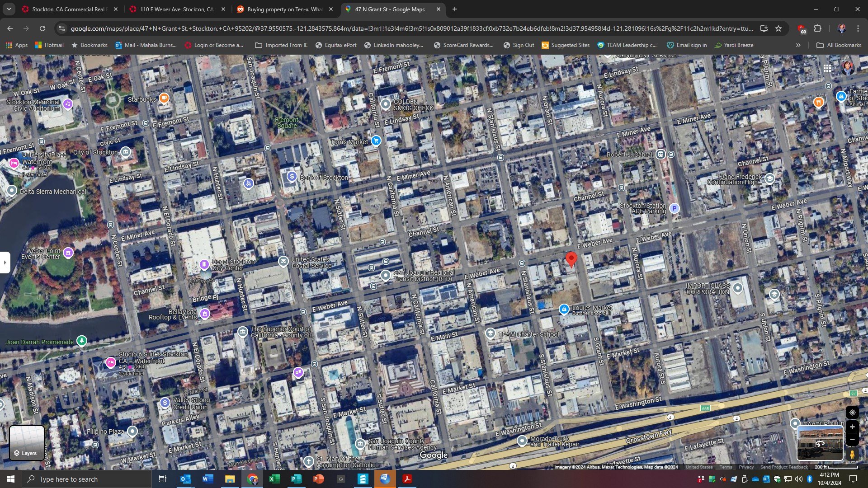Click the Street View preview thumbnail
Image resolution: width=868 pixels, height=488 pixels.
820,443
